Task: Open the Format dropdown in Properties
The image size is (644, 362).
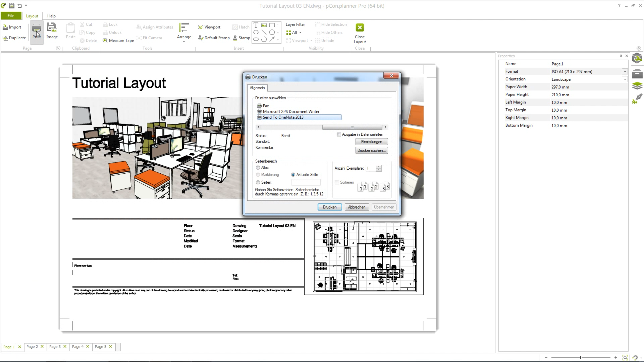Action: (x=625, y=72)
